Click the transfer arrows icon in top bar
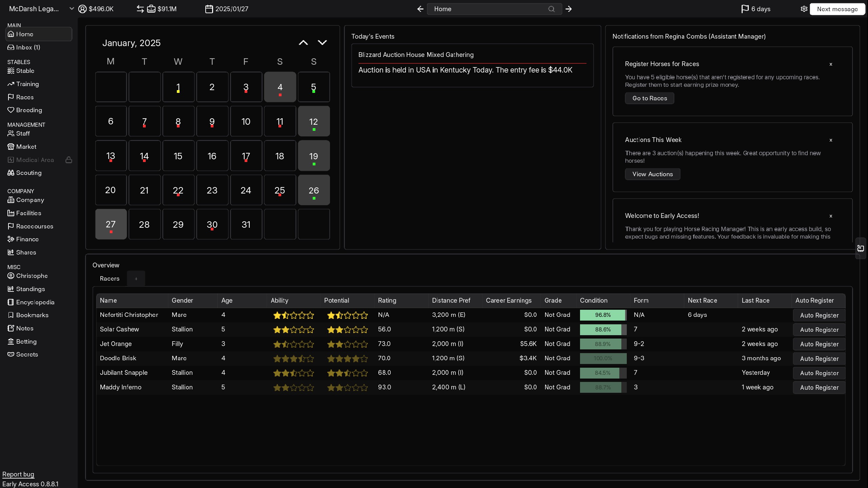The image size is (868, 488). 140,9
